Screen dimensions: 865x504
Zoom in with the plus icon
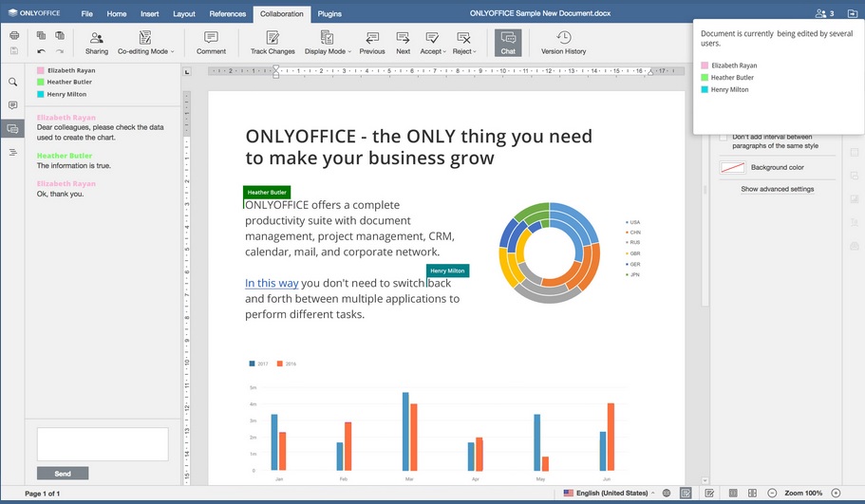(x=836, y=493)
